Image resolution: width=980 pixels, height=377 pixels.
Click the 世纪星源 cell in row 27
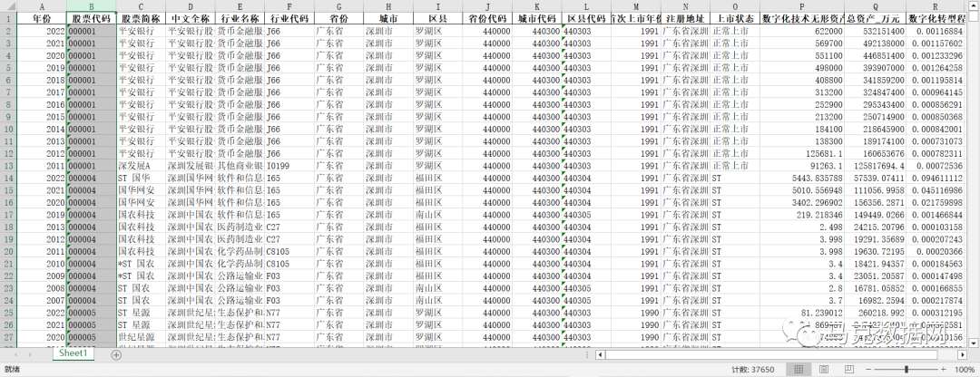coord(142,337)
